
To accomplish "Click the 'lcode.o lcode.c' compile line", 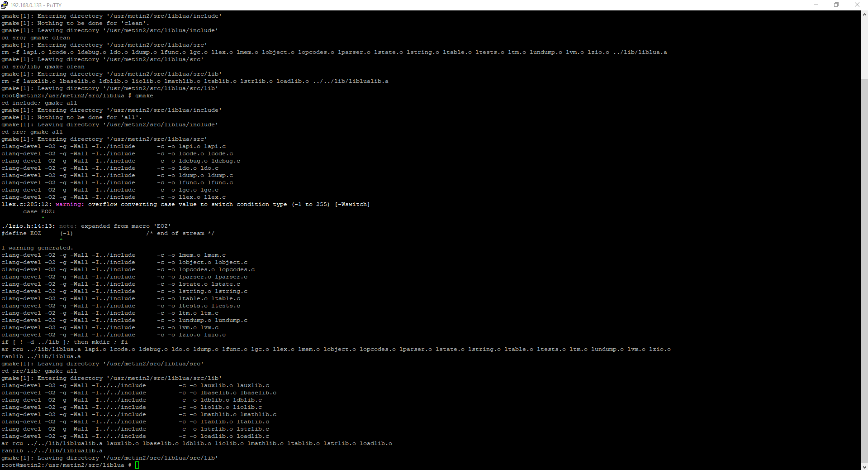I will coord(117,153).
